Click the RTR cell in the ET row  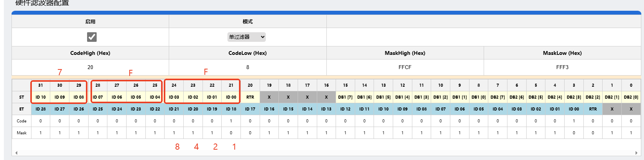pyautogui.click(x=593, y=109)
